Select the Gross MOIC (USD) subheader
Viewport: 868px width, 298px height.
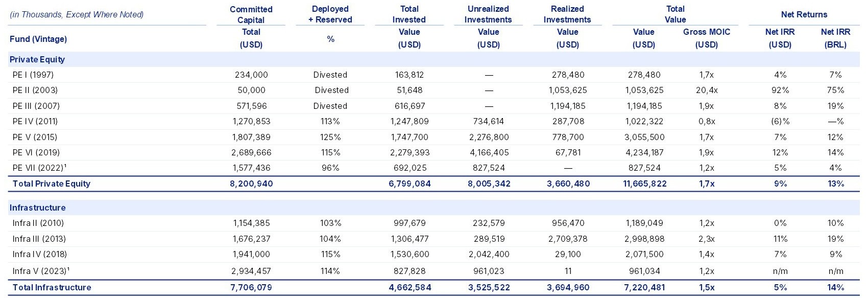click(707, 38)
